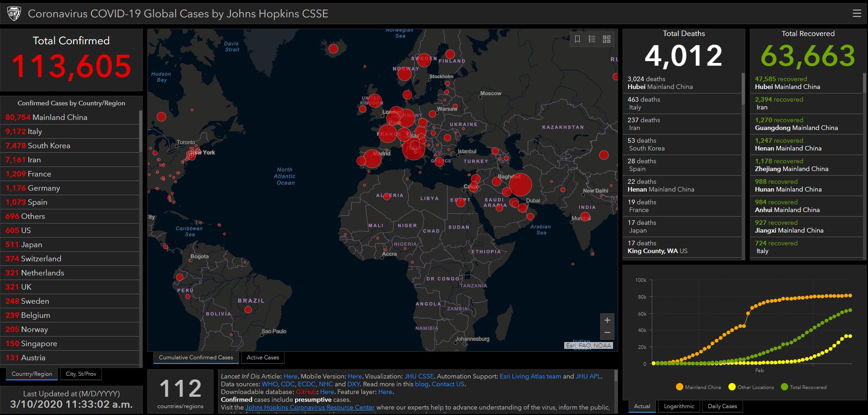Click the 1,270 recovered Guangdong entry
Image resolution: width=868 pixels, height=415 pixels.
(x=806, y=124)
